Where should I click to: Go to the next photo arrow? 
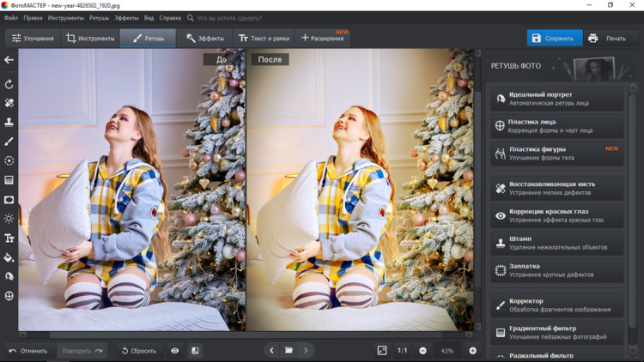click(x=306, y=350)
